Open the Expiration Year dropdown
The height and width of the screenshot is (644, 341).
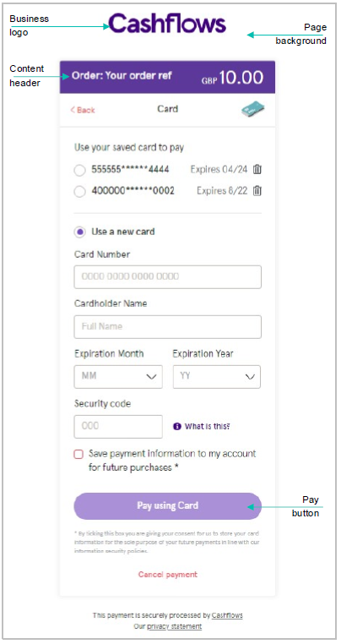[x=217, y=377]
